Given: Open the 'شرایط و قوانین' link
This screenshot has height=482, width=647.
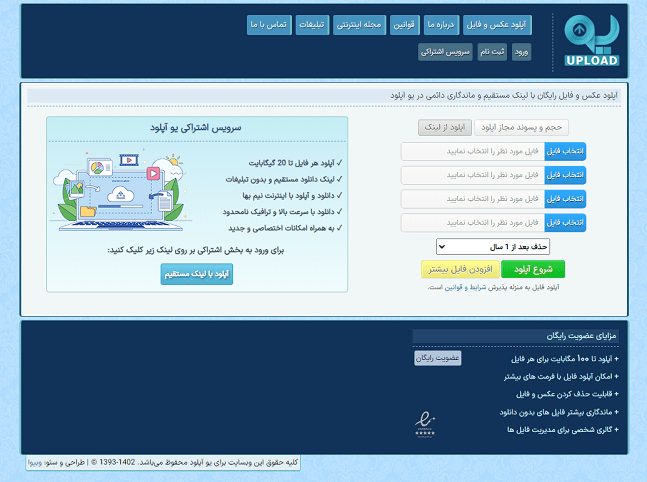Looking at the screenshot, I should (465, 287).
